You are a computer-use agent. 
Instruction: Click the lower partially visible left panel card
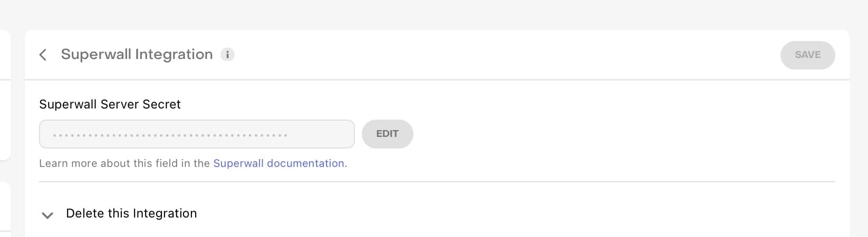pos(5,205)
